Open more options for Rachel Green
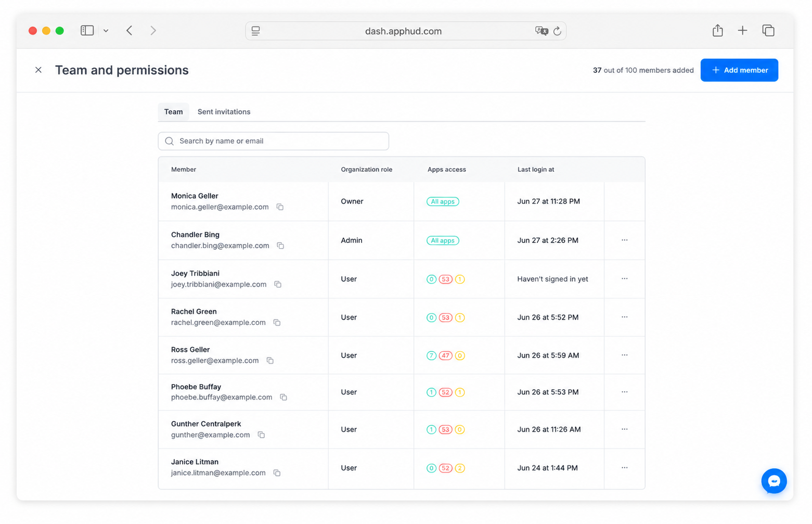The height and width of the screenshot is (524, 812). pyautogui.click(x=624, y=317)
